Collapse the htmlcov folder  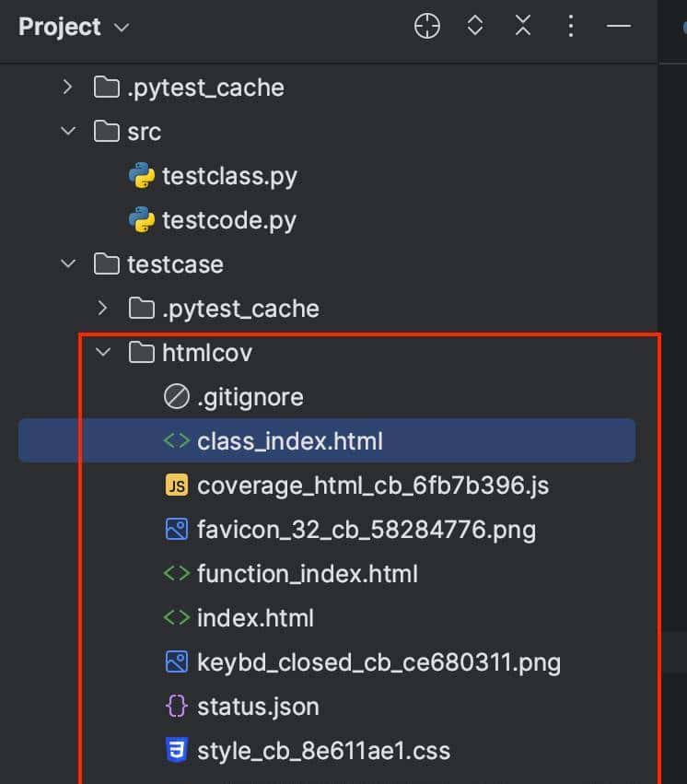[102, 352]
